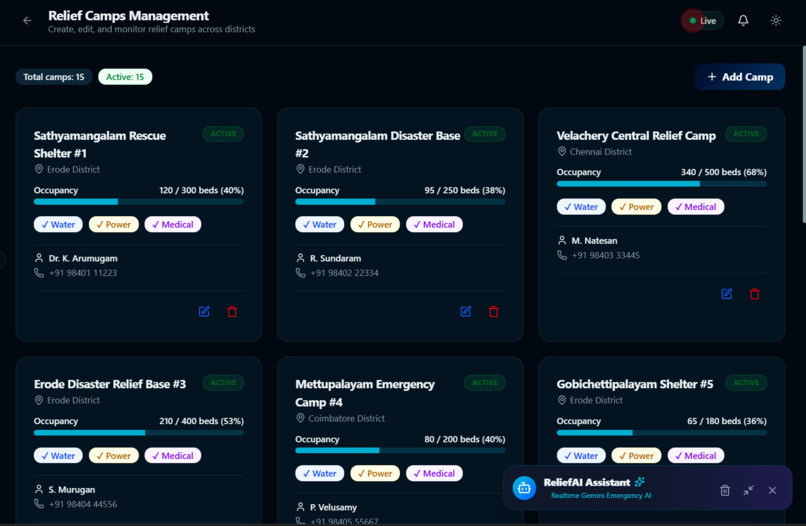Select Gobichettipalayam Shelter #5 title

pyautogui.click(x=635, y=384)
